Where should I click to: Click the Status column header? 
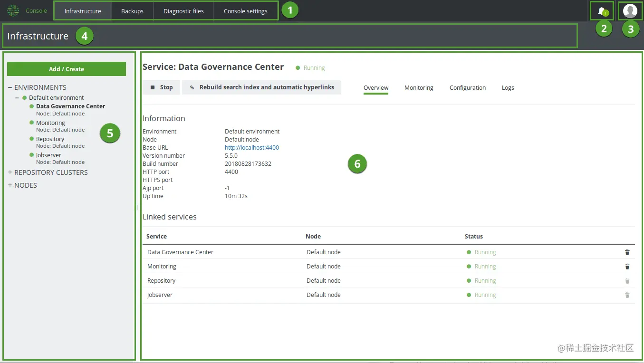coord(474,237)
